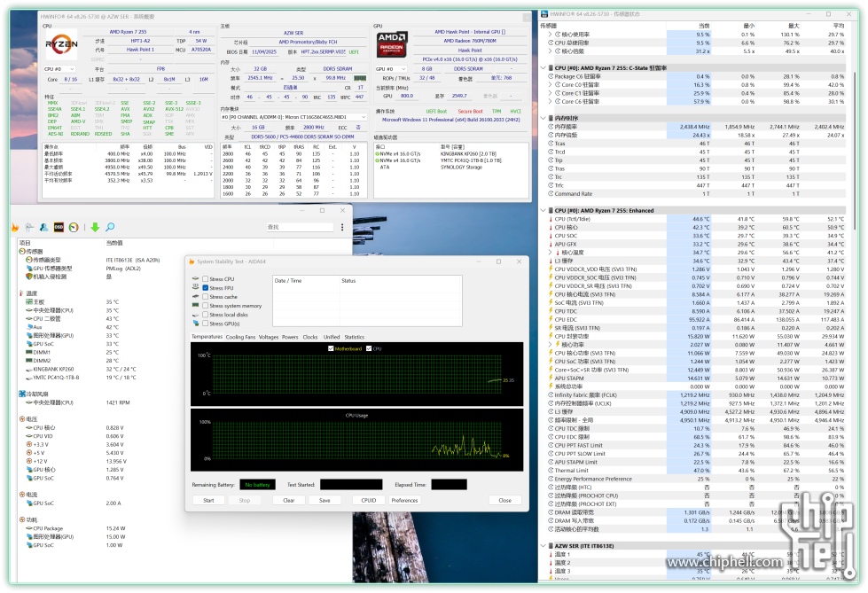Switch to the Statistics tab
868x593 pixels.
coord(354,337)
